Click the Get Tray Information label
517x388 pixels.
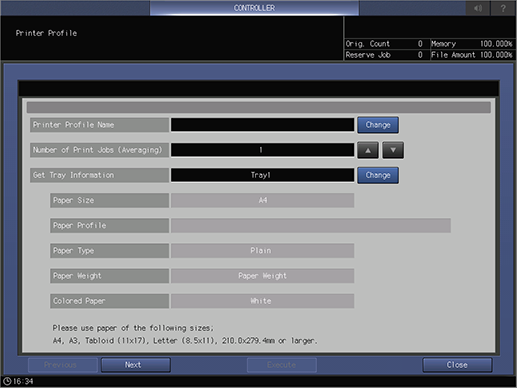point(99,175)
